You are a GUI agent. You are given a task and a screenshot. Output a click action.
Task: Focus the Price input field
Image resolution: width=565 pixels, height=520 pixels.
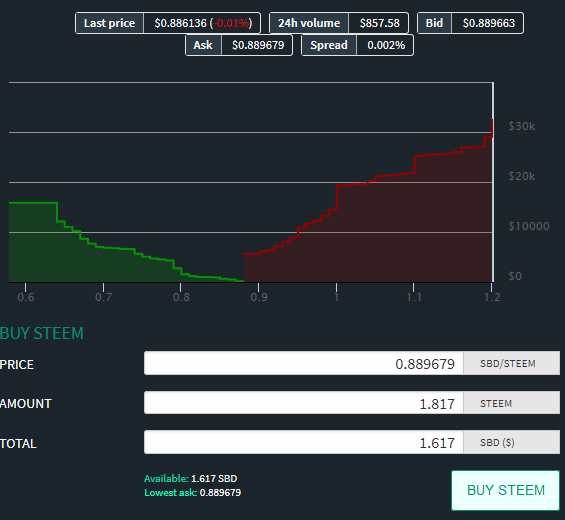pos(304,363)
